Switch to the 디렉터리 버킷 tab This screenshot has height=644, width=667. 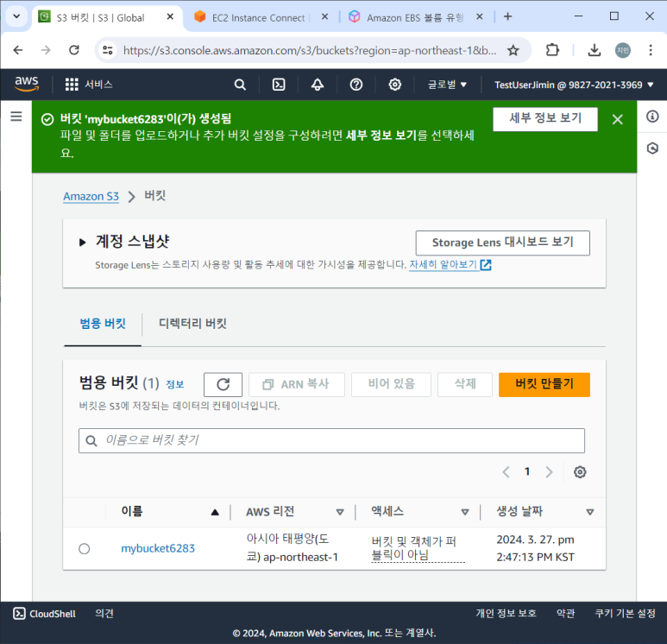point(192,324)
